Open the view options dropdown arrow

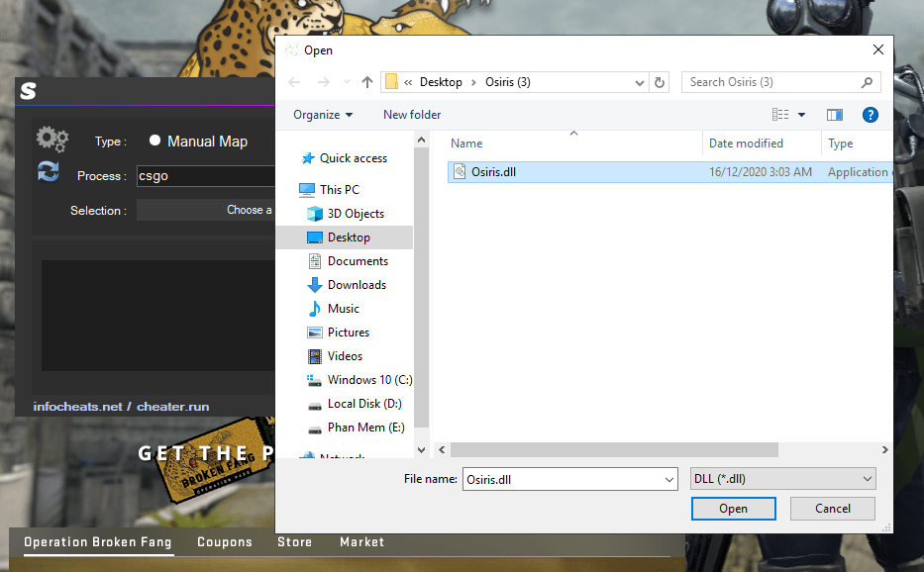pos(801,115)
